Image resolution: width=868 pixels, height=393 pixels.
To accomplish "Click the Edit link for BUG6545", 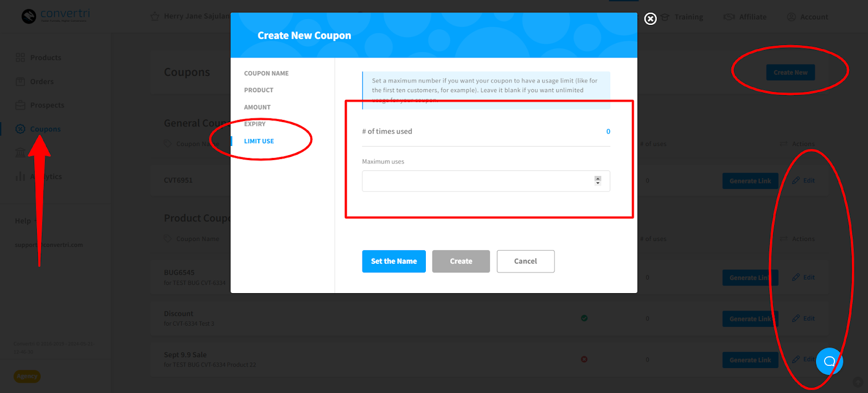I will 809,277.
